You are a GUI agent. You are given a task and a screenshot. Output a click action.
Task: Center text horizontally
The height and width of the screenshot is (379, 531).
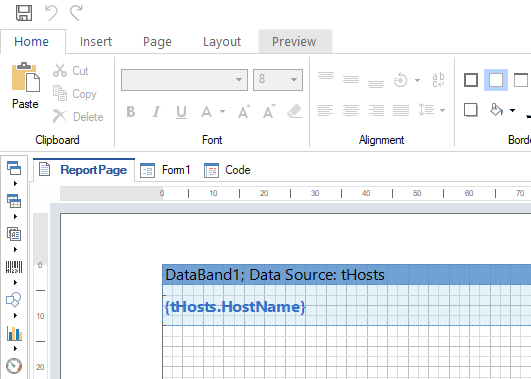pyautogui.click(x=351, y=110)
